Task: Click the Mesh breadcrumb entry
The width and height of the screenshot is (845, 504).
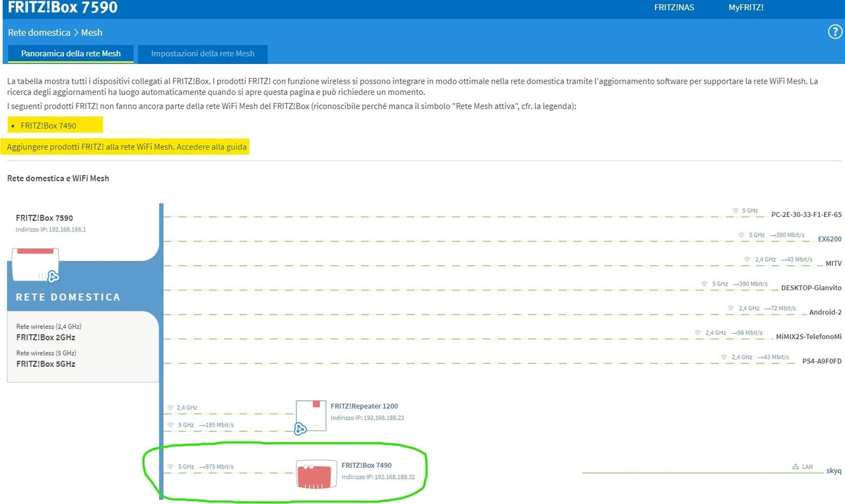Action: (x=92, y=32)
